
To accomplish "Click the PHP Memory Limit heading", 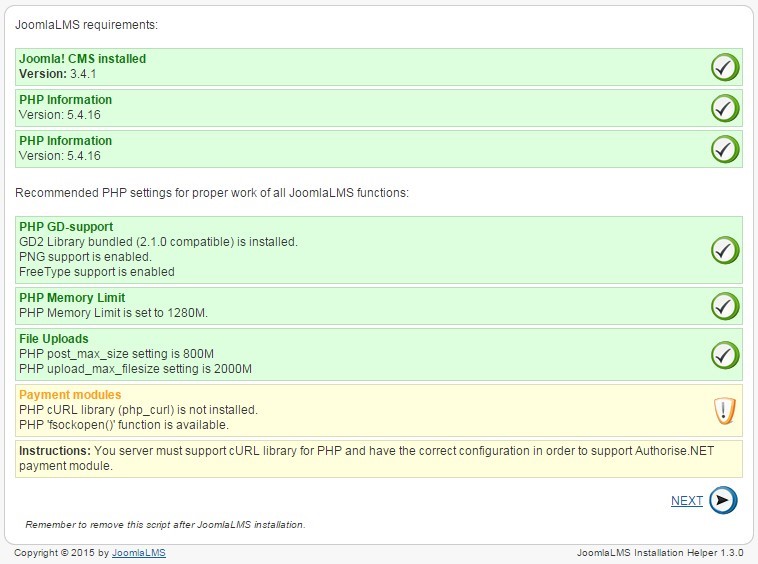I will [72, 298].
